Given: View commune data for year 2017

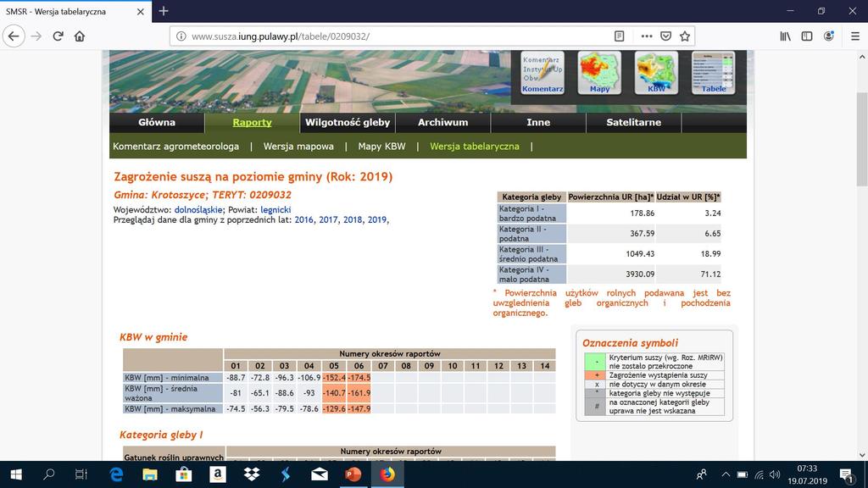Looking at the screenshot, I should [x=328, y=219].
